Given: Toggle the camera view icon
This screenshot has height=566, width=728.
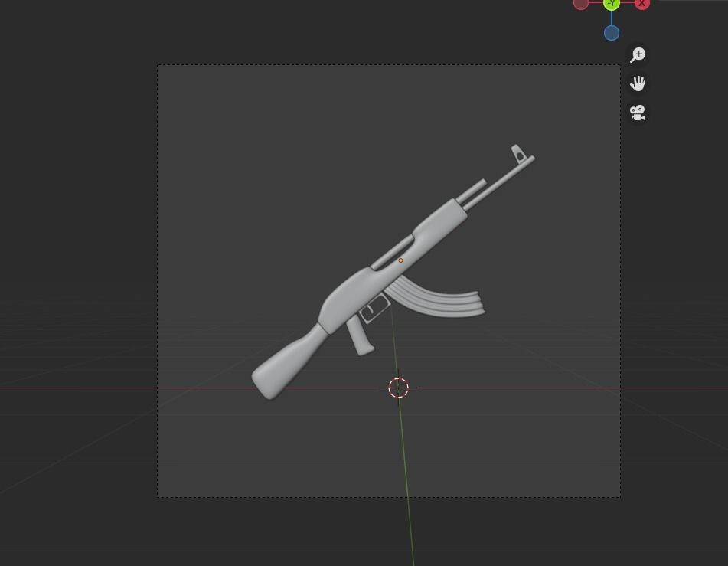Looking at the screenshot, I should coord(638,113).
